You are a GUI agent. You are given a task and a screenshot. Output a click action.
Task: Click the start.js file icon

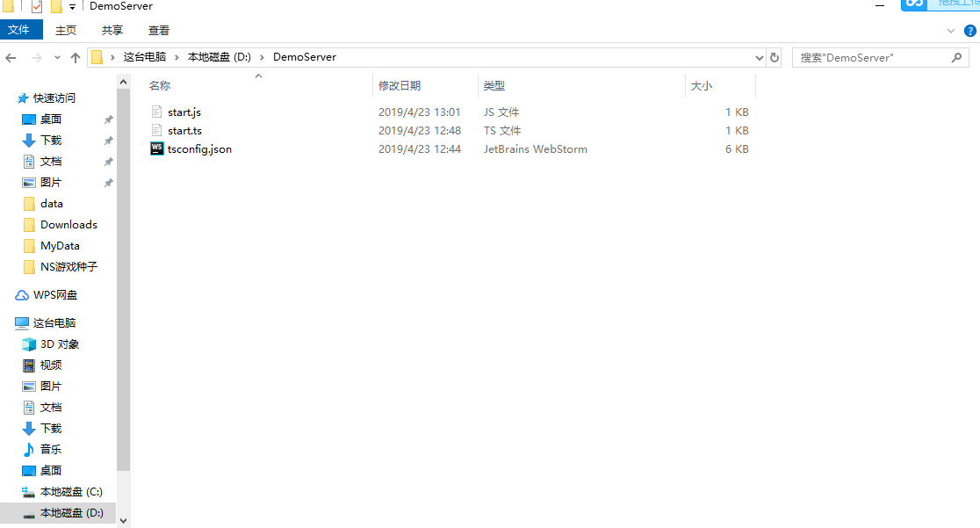[157, 112]
